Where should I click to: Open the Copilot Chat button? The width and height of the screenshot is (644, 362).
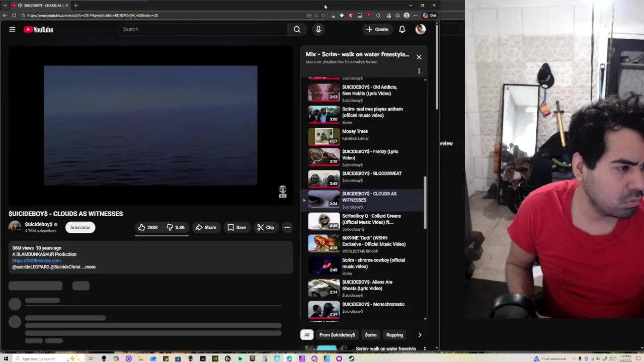tap(429, 16)
